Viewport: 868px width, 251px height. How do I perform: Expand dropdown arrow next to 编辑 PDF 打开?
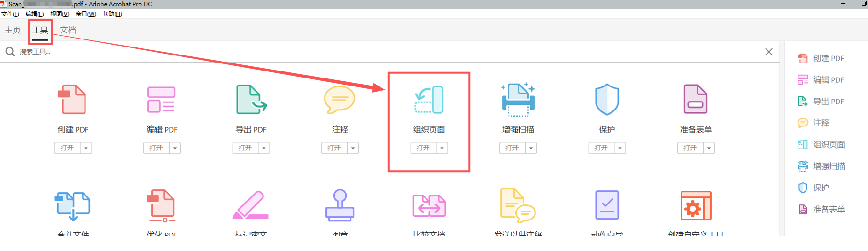point(175,148)
